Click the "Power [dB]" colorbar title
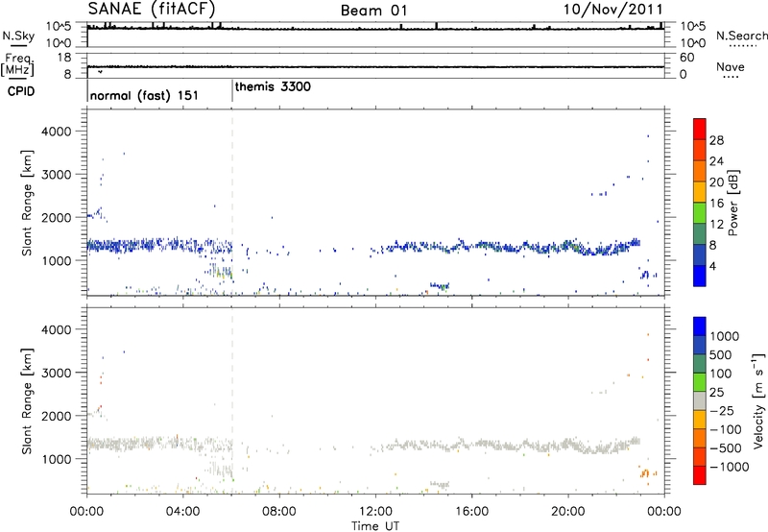The image size is (768, 532). (x=732, y=203)
